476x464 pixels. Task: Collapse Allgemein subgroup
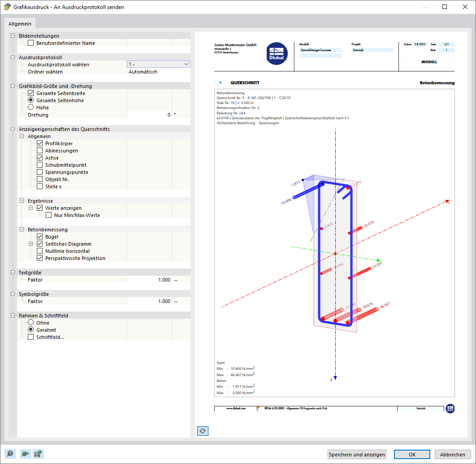coord(22,136)
